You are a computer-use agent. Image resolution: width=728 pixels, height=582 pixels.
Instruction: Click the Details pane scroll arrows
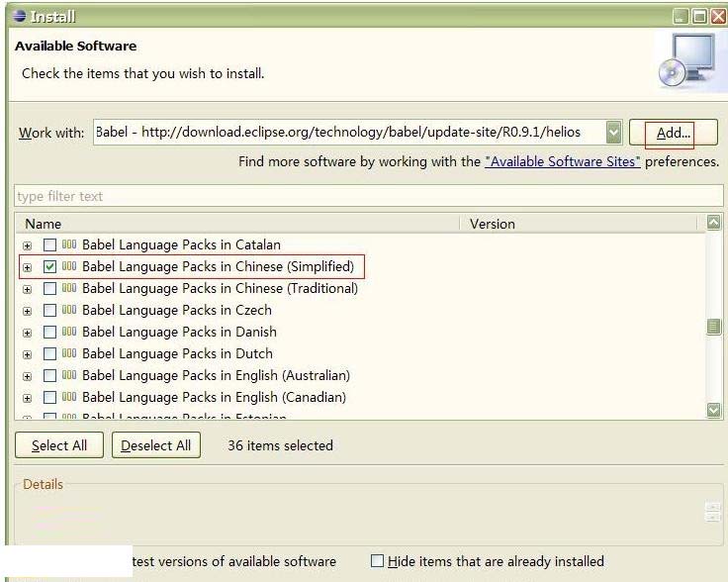(x=713, y=512)
